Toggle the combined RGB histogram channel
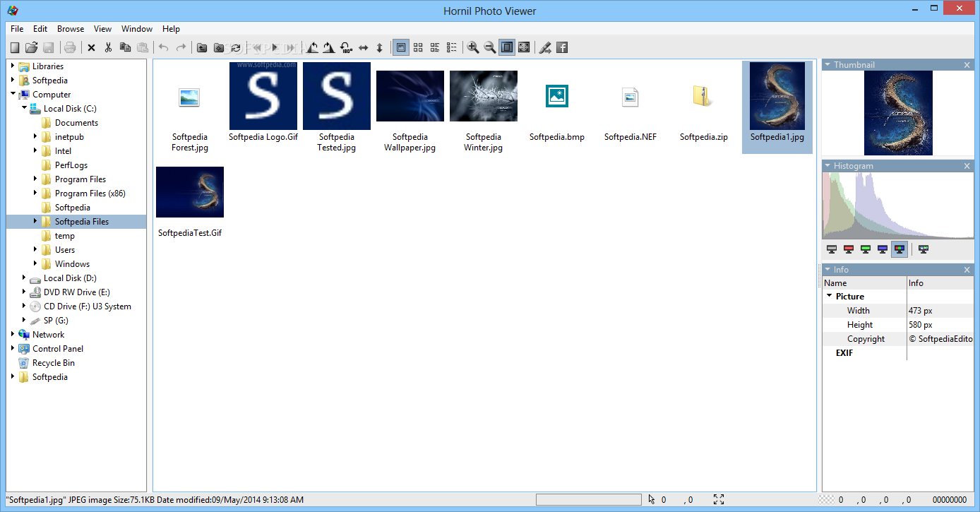The width and height of the screenshot is (980, 512). click(x=900, y=249)
